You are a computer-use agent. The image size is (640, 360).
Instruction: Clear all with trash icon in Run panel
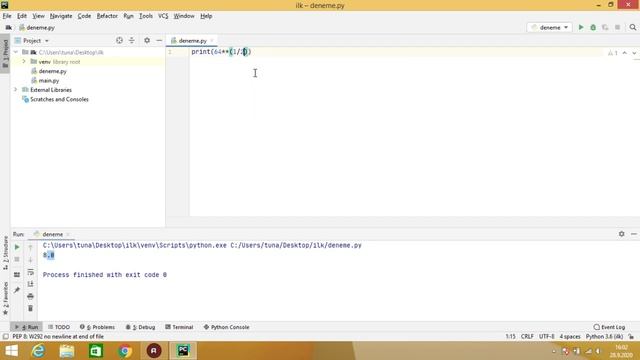pyautogui.click(x=30, y=309)
